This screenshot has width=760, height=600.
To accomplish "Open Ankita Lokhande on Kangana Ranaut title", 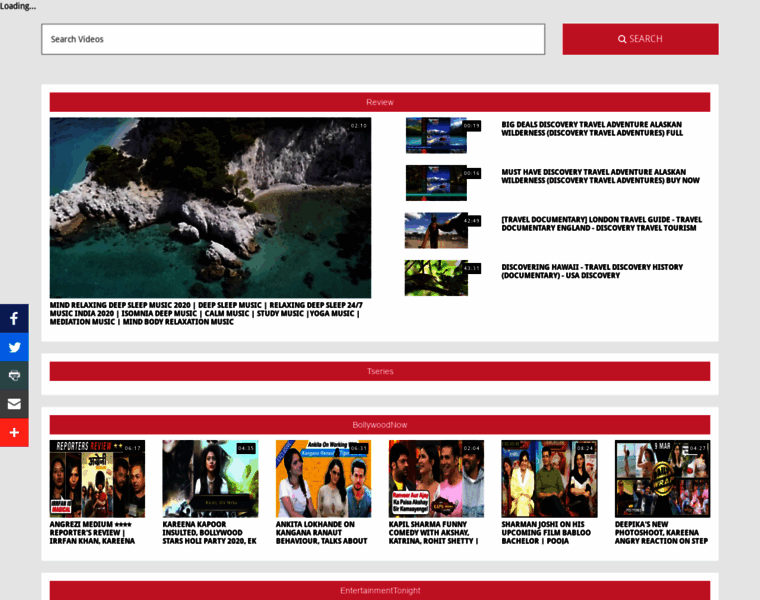I will [322, 532].
